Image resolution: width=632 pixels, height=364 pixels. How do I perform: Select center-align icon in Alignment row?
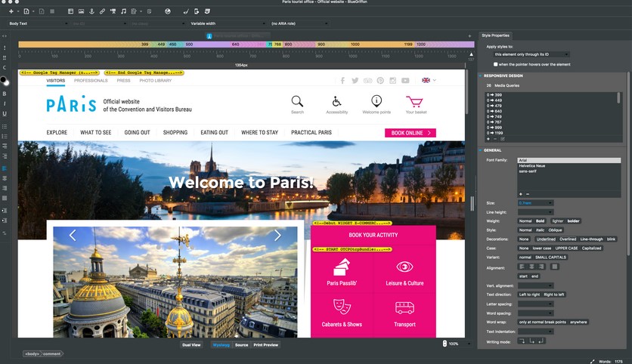pos(531,267)
